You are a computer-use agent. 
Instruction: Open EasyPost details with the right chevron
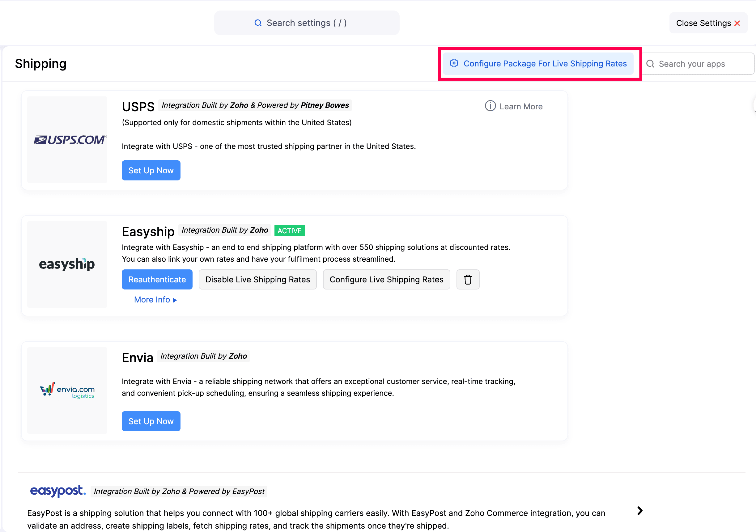click(639, 511)
